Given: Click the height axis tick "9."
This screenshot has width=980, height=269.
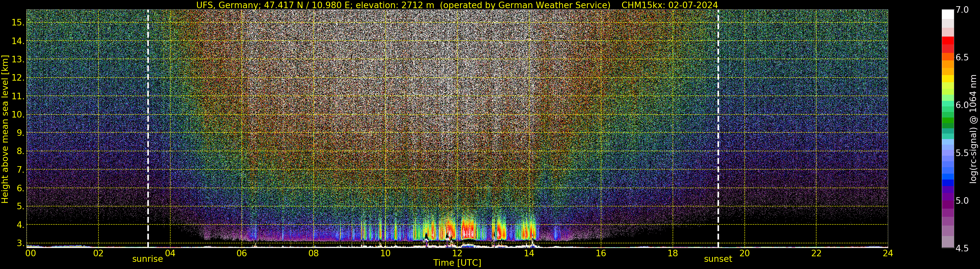Looking at the screenshot, I should (x=21, y=133).
